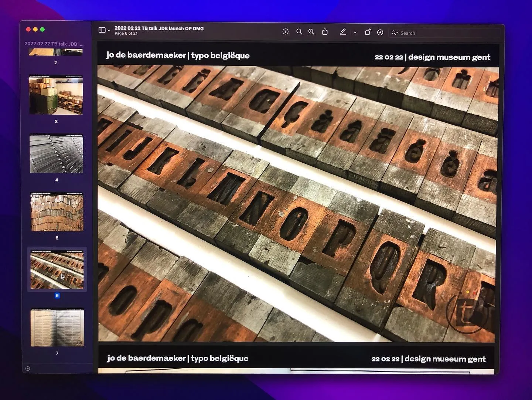The width and height of the screenshot is (532, 400).
Task: Go to page 5 thumbnail
Action: 57,212
